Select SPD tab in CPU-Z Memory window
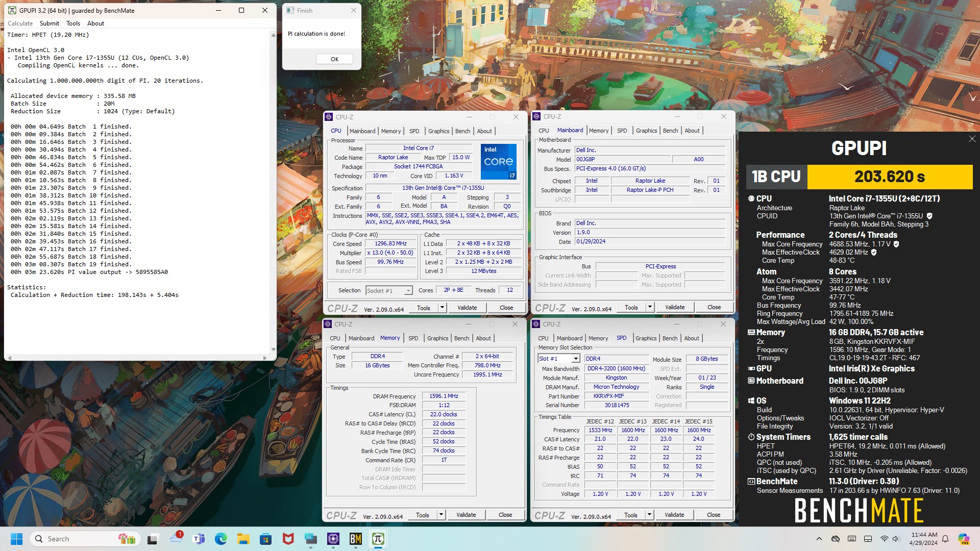980x551 pixels. coord(413,338)
